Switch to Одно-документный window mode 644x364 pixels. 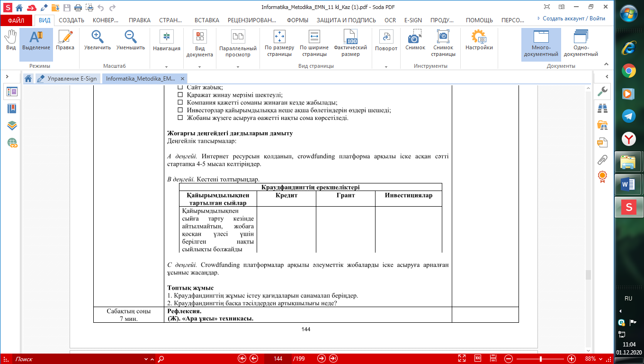click(581, 43)
